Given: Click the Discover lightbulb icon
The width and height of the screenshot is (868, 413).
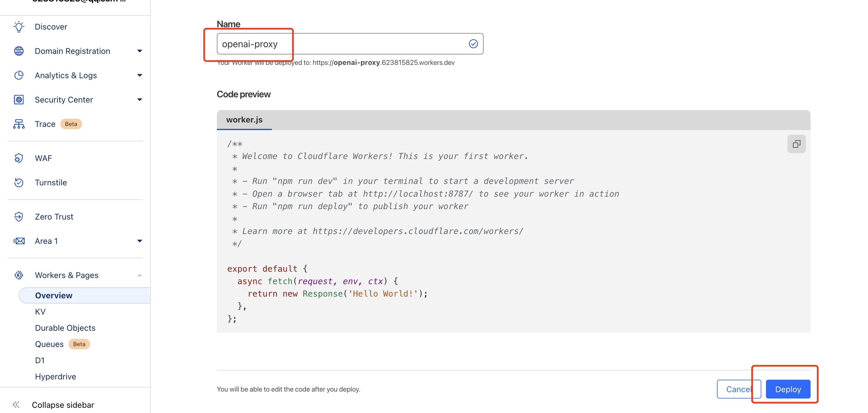Looking at the screenshot, I should click(19, 27).
